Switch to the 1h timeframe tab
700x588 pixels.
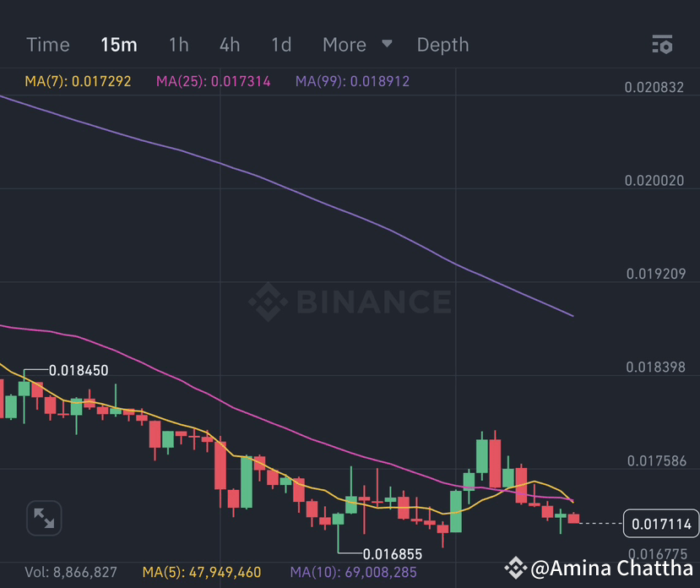point(178,45)
